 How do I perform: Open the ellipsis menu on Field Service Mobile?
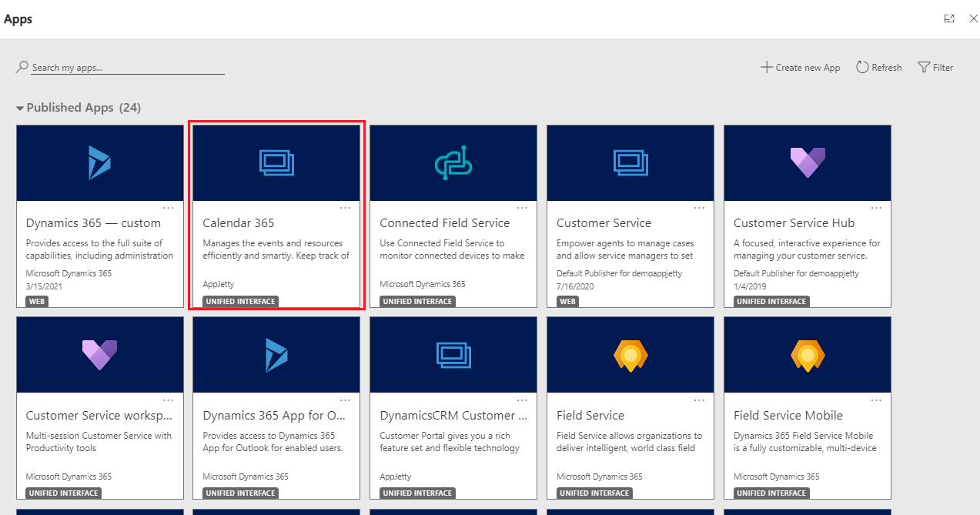(876, 400)
